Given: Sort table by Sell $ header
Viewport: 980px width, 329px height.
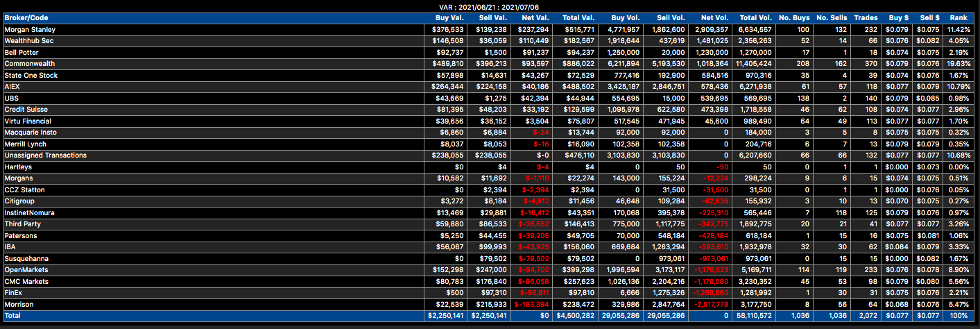Looking at the screenshot, I should (928, 18).
